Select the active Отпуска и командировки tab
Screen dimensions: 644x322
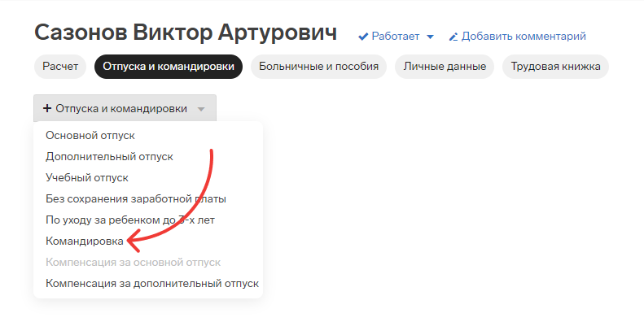(x=169, y=67)
